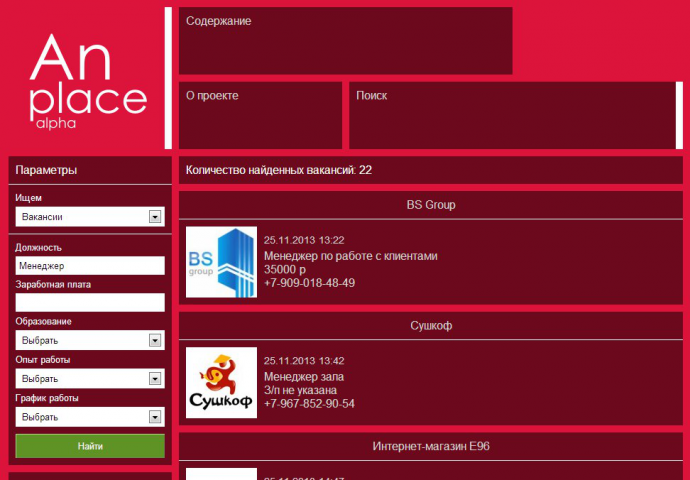Viewport: 690px width, 480px height.
Task: Click phone number +7-909-018-48-49
Action: 309,283
